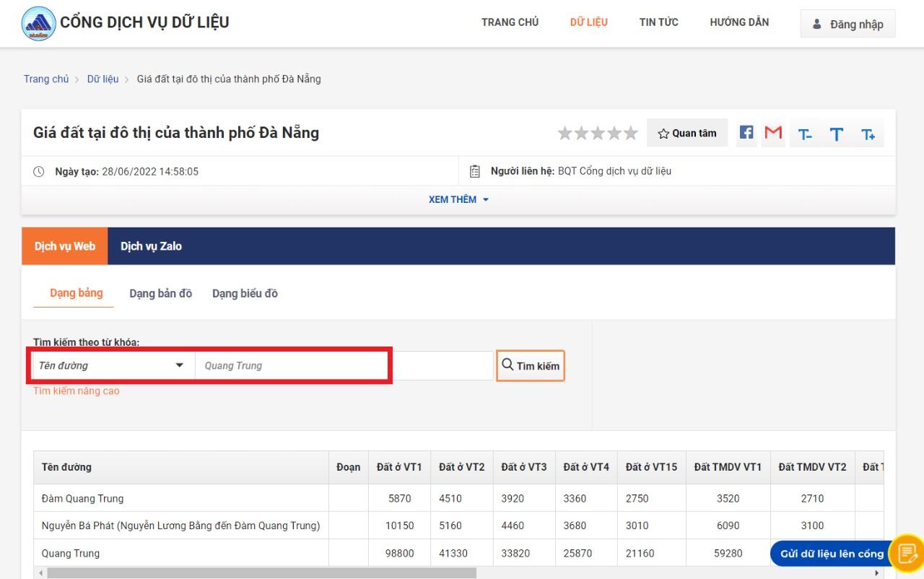The width and height of the screenshot is (924, 579).
Task: Click the Đất ở VT1 column header
Action: point(399,467)
